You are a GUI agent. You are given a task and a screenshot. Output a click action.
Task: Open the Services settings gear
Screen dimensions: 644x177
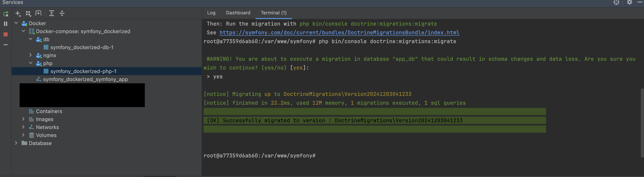[x=630, y=2]
